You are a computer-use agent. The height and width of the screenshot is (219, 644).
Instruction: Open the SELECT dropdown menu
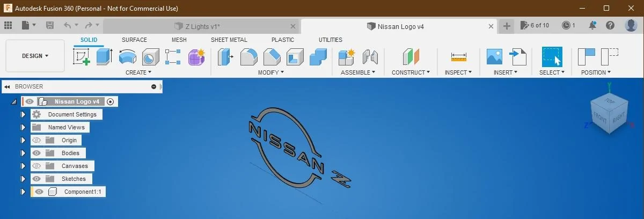[552, 72]
